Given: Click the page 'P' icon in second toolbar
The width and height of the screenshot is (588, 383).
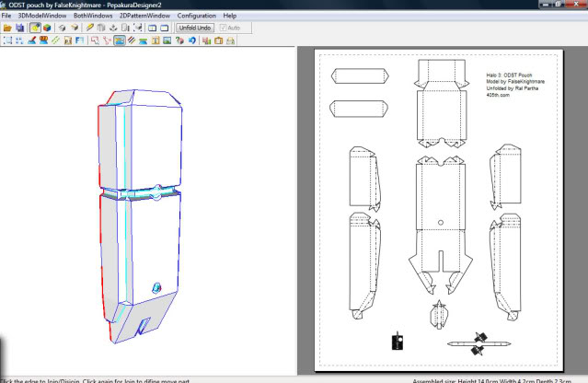Looking at the screenshot, I should [x=67, y=41].
